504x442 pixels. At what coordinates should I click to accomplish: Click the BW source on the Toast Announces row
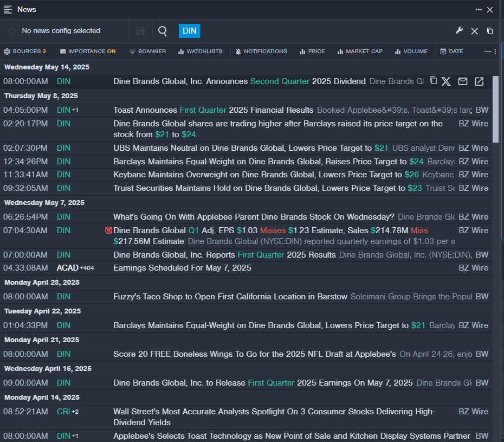482,110
